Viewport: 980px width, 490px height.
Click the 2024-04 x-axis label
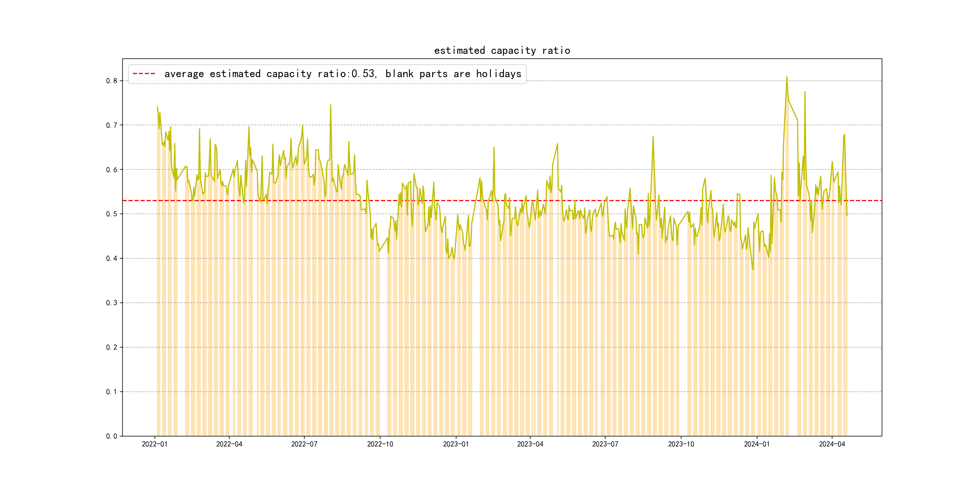831,444
